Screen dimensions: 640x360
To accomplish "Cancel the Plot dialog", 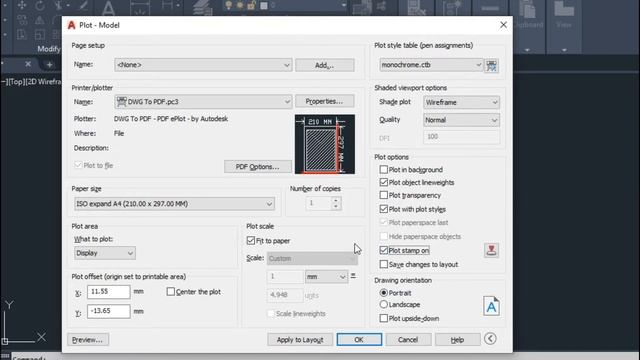I will (408, 340).
